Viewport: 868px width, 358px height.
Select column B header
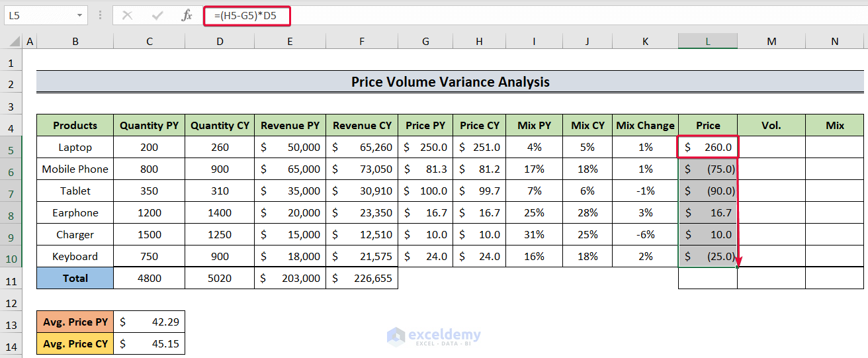(x=75, y=41)
